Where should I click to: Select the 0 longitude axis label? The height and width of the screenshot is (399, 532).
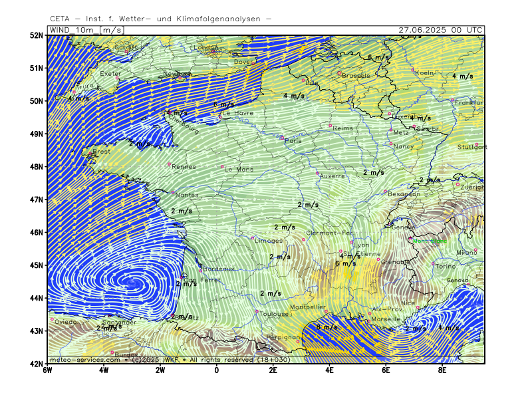(217, 370)
